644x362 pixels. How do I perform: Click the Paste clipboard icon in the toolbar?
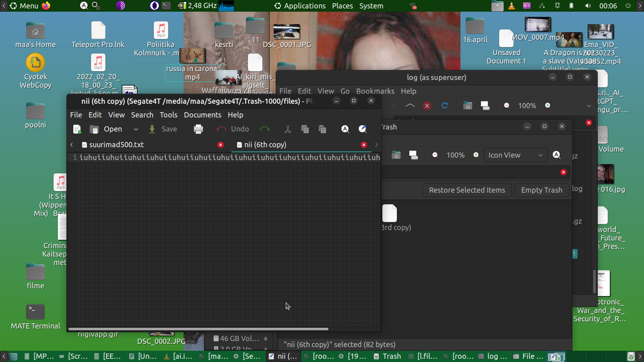click(x=322, y=129)
